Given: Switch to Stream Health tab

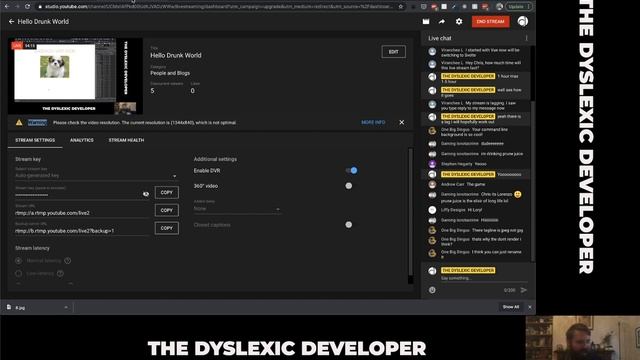Looking at the screenshot, I should pyautogui.click(x=126, y=140).
